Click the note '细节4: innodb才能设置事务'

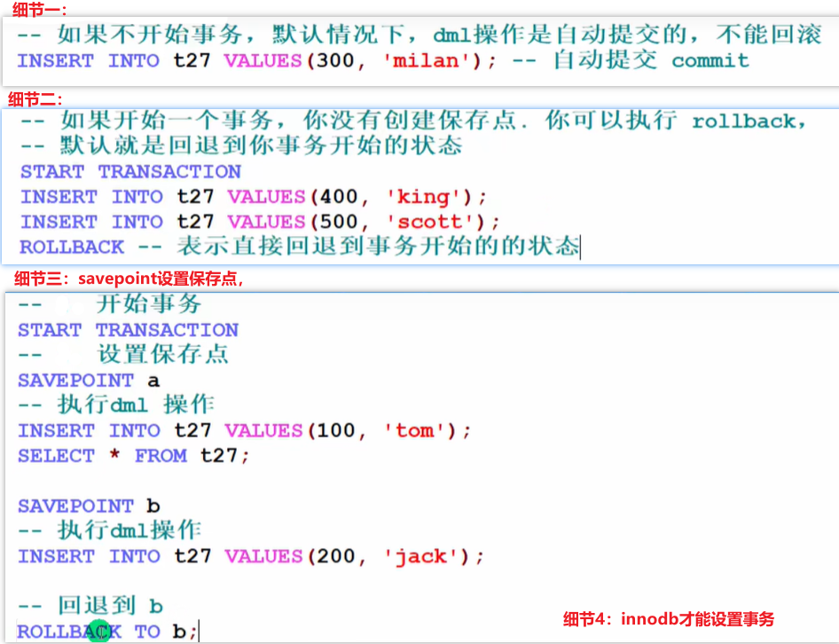(x=669, y=619)
